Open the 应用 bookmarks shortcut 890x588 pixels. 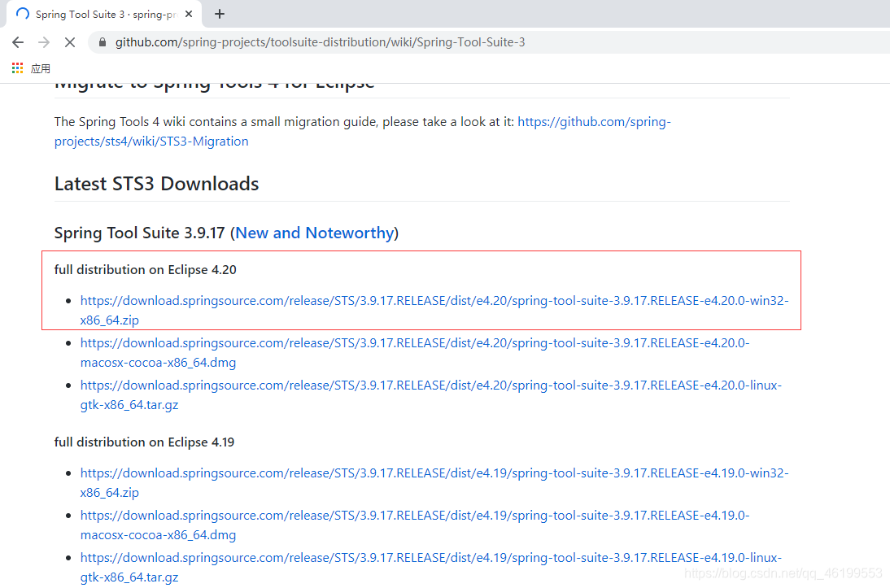(41, 68)
